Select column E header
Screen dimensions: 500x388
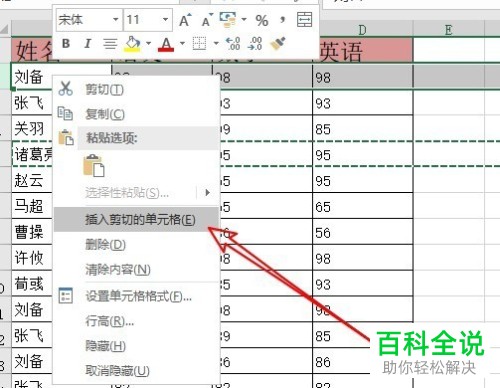(x=449, y=30)
